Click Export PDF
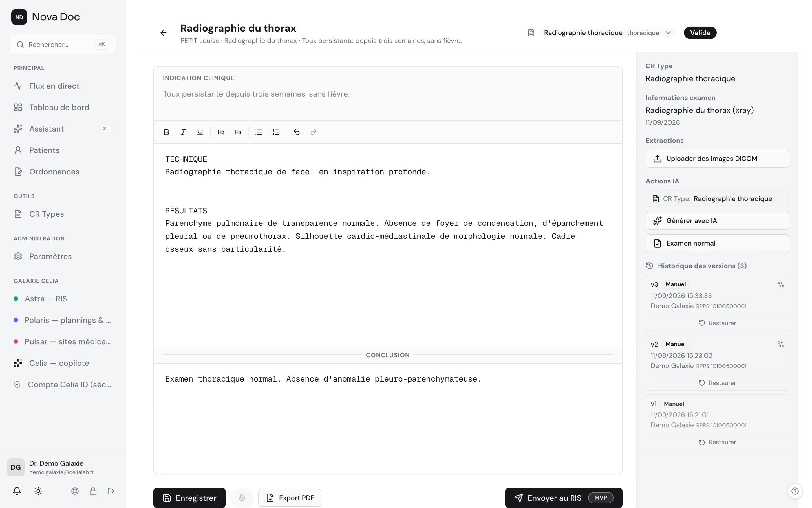Image resolution: width=812 pixels, height=508 pixels. (x=290, y=498)
